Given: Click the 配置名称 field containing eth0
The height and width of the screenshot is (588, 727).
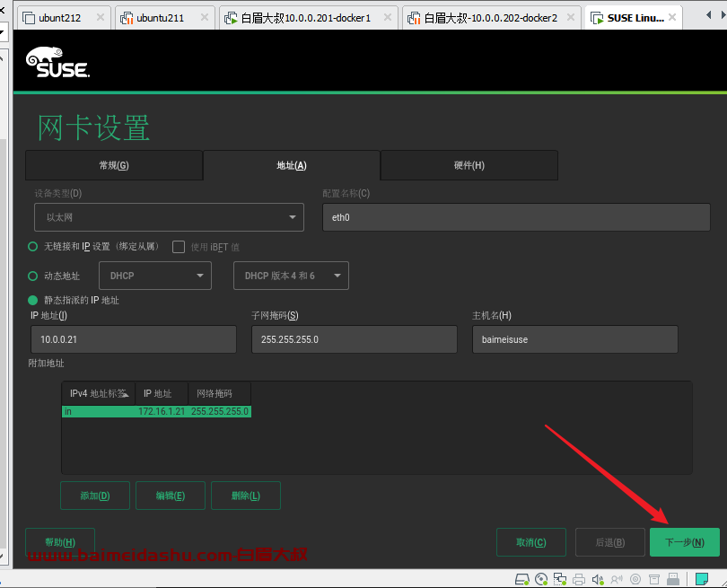Looking at the screenshot, I should (x=516, y=217).
